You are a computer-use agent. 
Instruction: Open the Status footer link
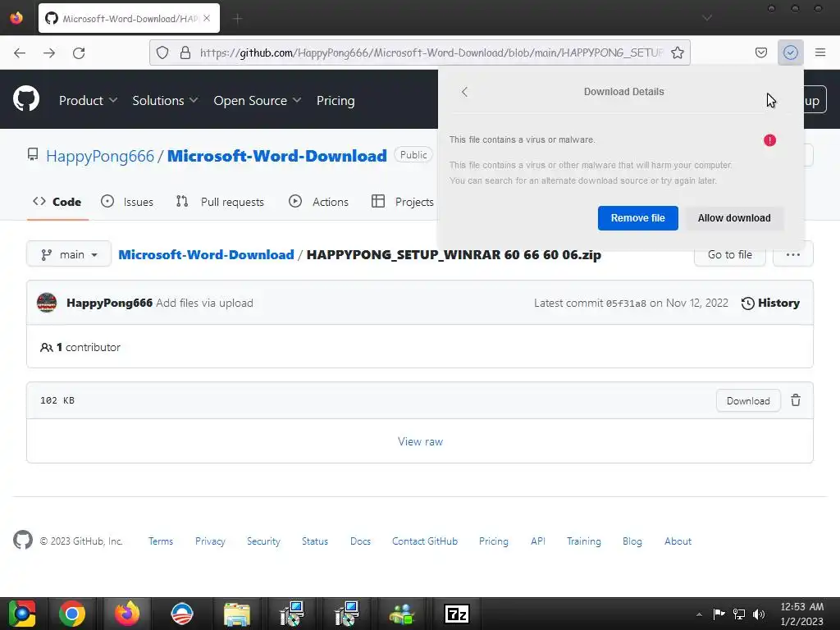(x=315, y=541)
